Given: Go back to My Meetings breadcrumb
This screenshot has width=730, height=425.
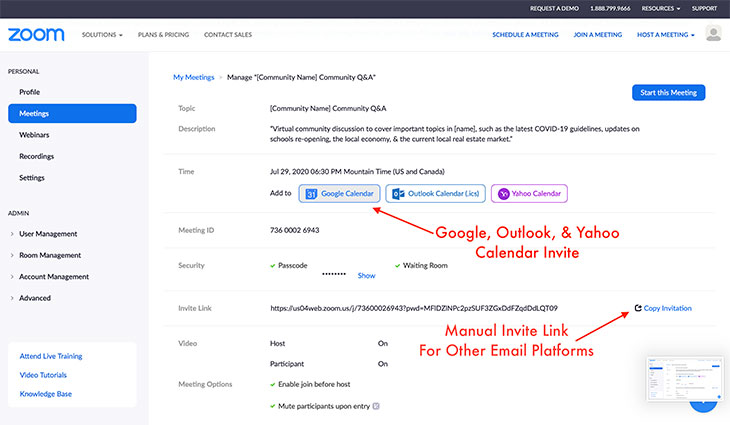Looking at the screenshot, I should pyautogui.click(x=194, y=77).
